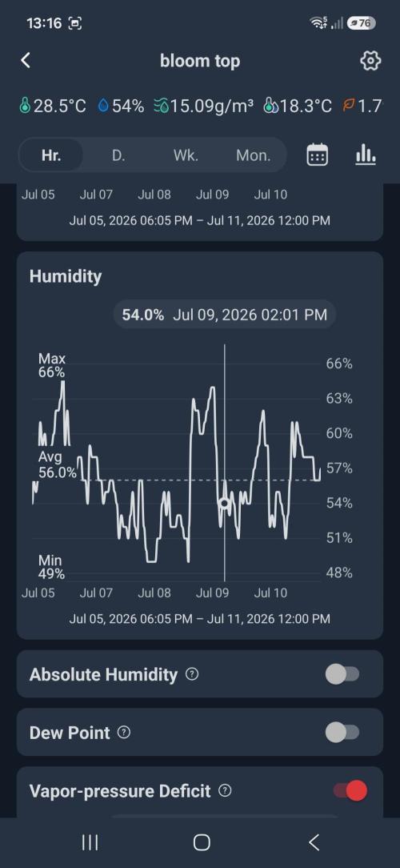This screenshot has height=868, width=400.
Task: Open the calendar date picker icon
Action: [317, 155]
